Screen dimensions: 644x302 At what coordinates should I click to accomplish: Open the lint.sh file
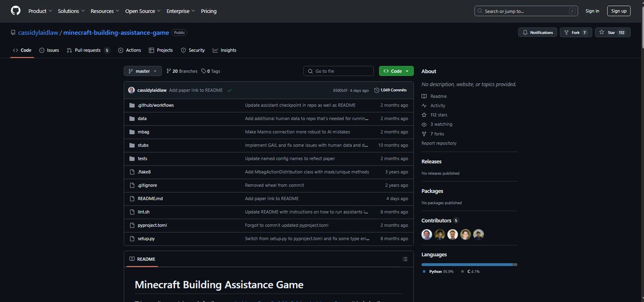[x=144, y=212]
